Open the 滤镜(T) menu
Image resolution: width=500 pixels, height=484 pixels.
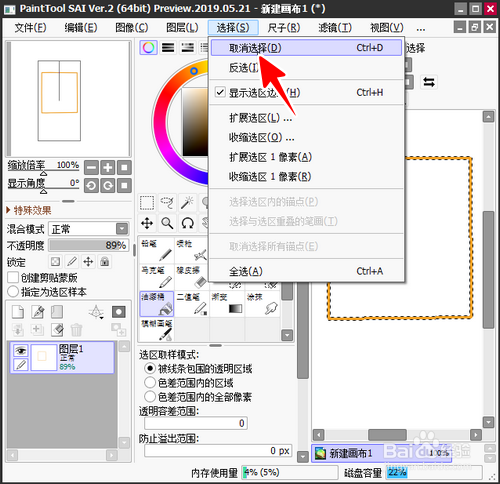pos(335,28)
